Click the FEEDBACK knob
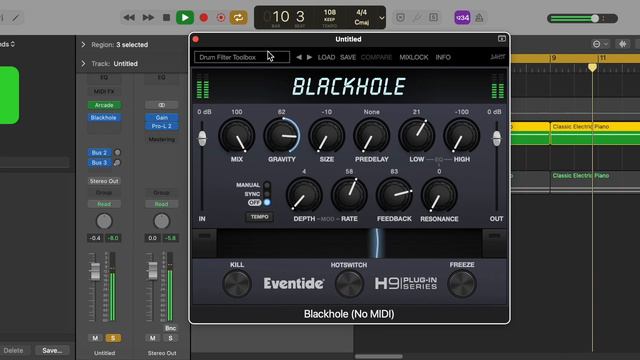This screenshot has width=640, height=360. coord(394,196)
